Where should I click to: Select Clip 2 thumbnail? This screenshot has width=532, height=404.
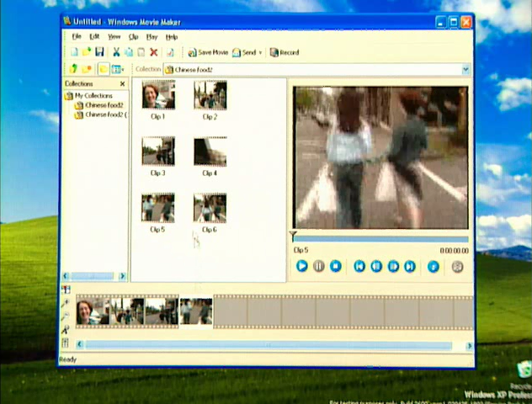210,95
